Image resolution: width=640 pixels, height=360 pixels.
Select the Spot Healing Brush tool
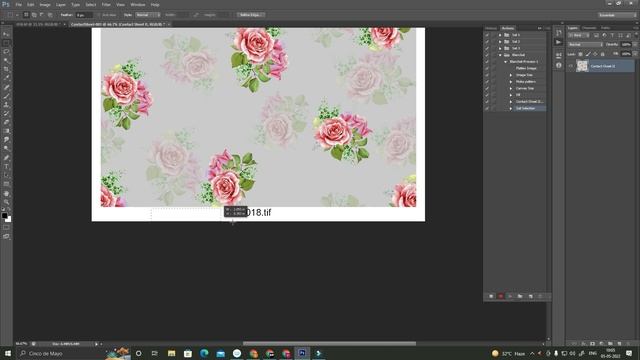tap(6, 87)
